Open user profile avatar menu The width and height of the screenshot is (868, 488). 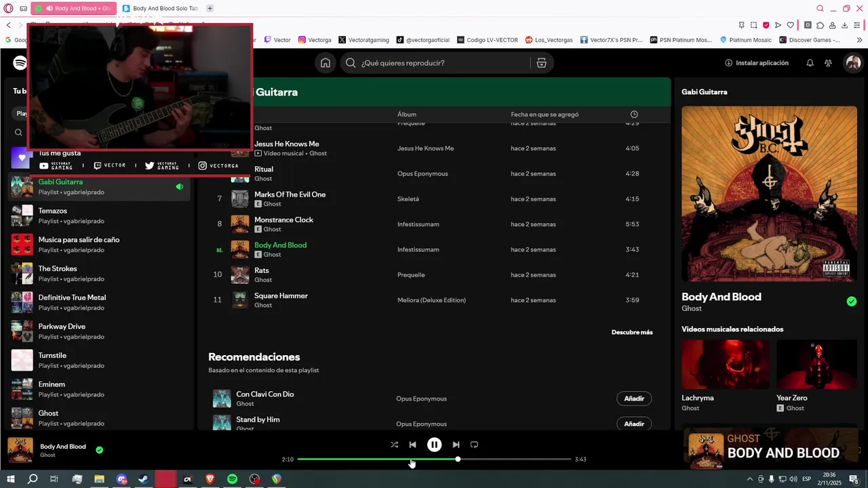pyautogui.click(x=853, y=63)
